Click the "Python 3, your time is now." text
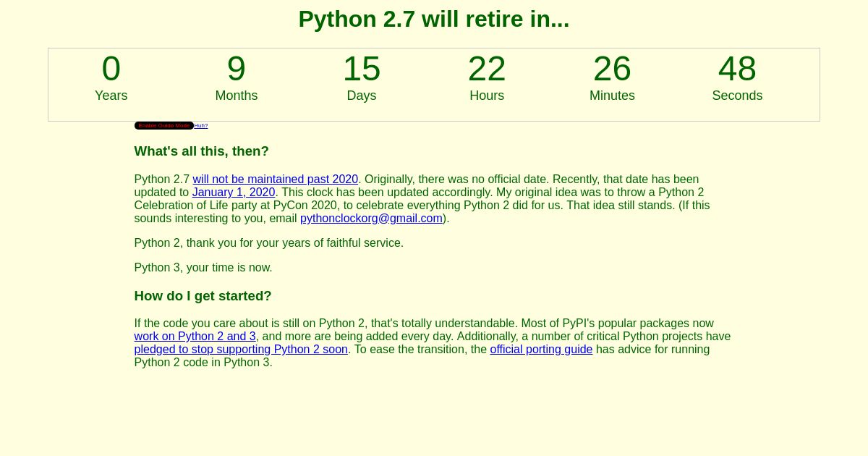 click(203, 268)
